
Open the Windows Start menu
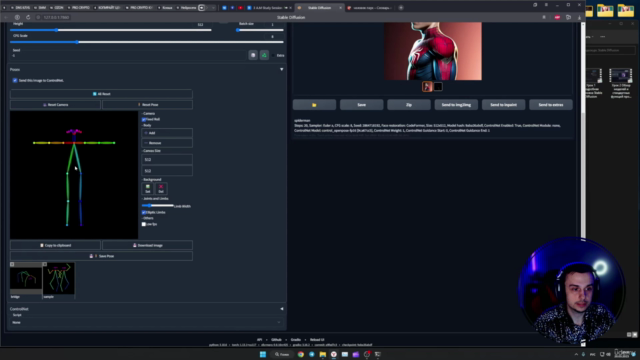click(263, 354)
